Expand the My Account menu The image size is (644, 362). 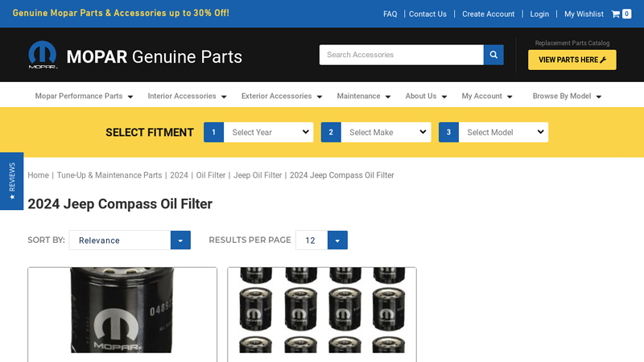click(487, 96)
